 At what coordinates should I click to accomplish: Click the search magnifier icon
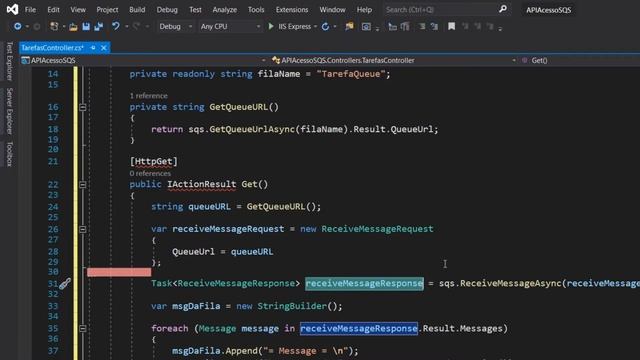tap(503, 9)
